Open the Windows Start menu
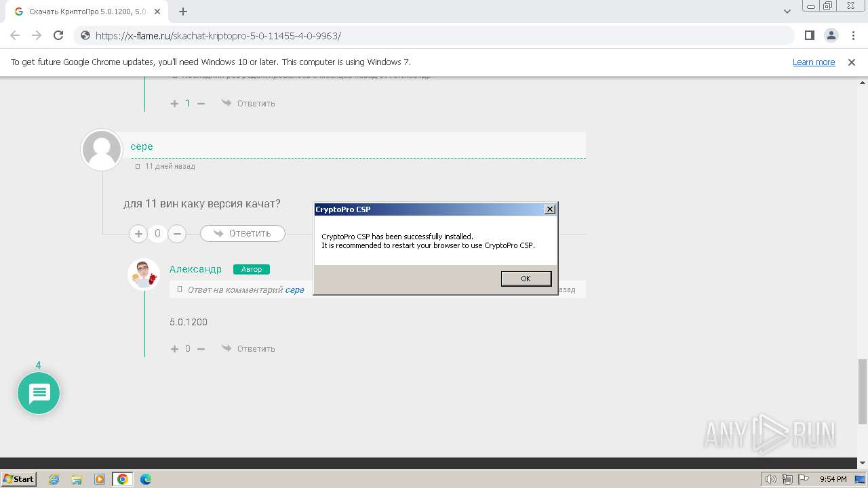This screenshot has width=868, height=488. point(18,479)
